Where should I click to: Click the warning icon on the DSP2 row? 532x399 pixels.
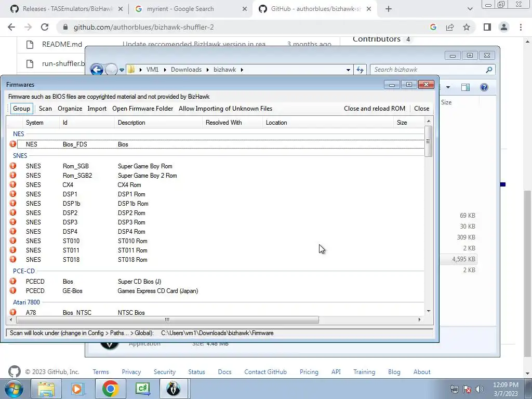(13, 212)
